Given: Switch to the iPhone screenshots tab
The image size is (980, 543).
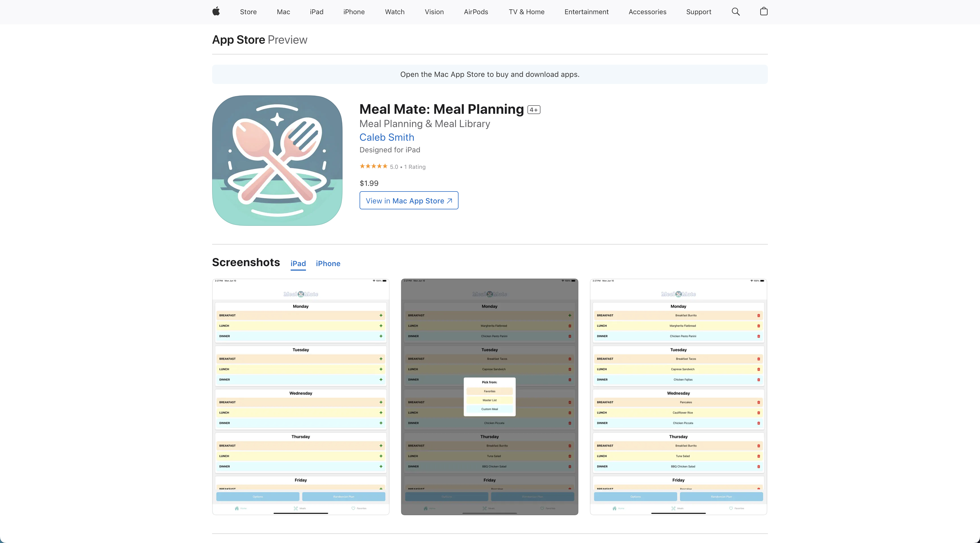Looking at the screenshot, I should [328, 263].
